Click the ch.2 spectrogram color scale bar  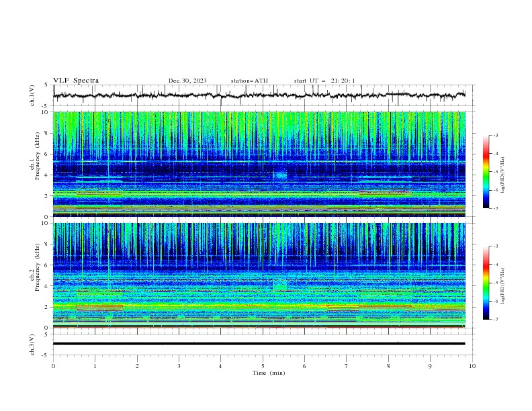(x=486, y=283)
